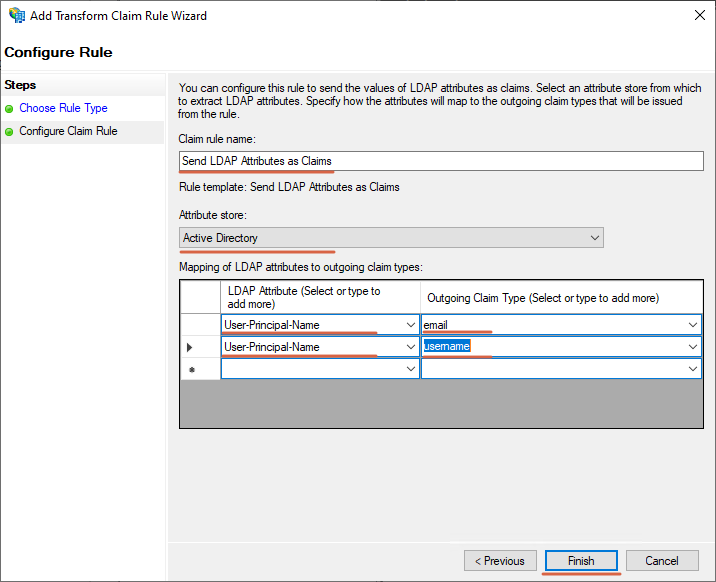Select the Configure Claim Rule step
716x582 pixels.
point(68,131)
